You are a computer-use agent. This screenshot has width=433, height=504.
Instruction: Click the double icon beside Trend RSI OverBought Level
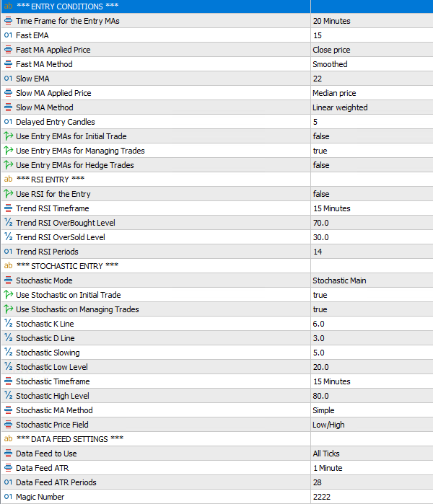point(8,223)
